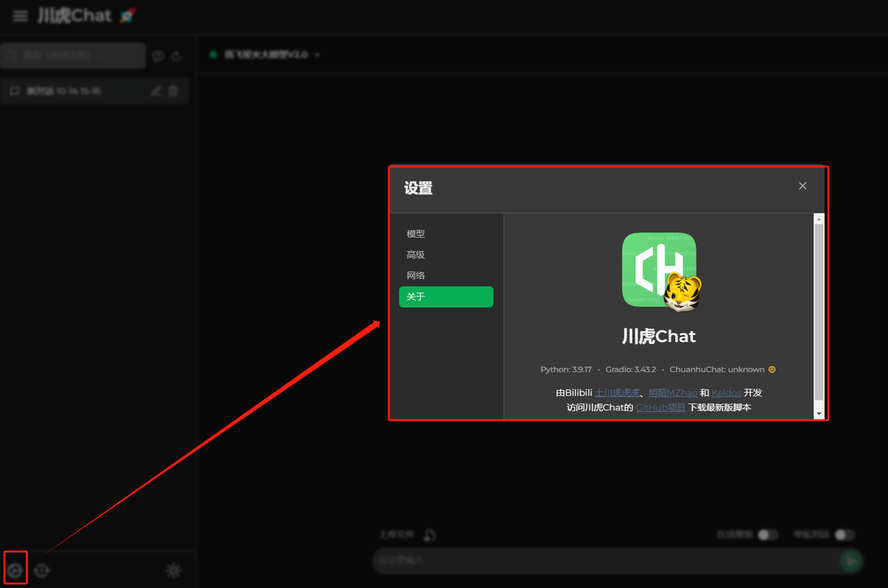The width and height of the screenshot is (888, 588).
Task: Toggle the first switch above the chat input
Action: [x=768, y=534]
